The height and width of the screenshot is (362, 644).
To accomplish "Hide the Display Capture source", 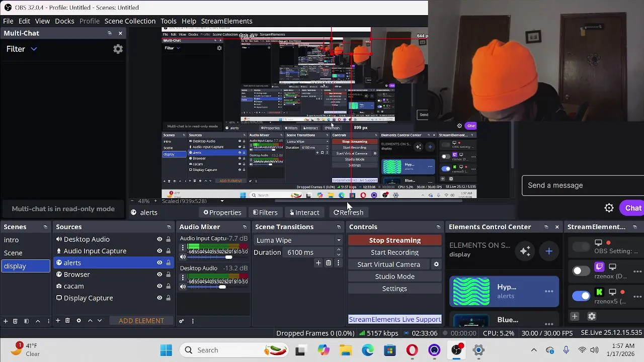I will [159, 298].
